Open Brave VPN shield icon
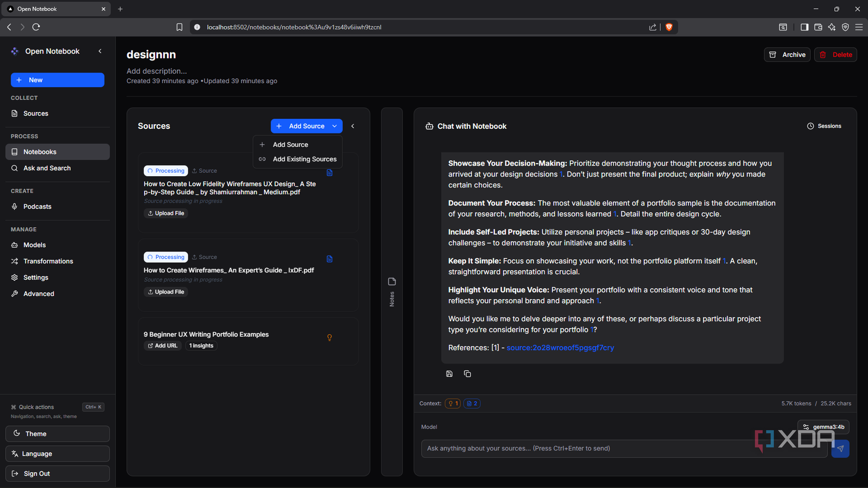The width and height of the screenshot is (868, 488). click(x=845, y=27)
